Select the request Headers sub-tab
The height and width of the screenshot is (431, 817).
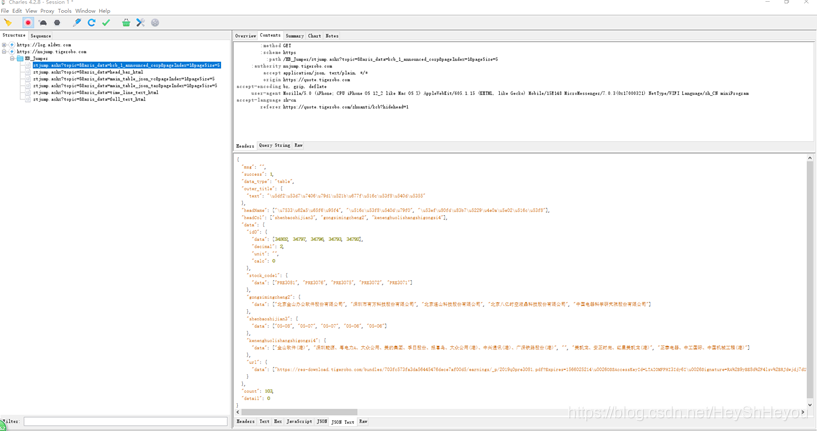[245, 146]
